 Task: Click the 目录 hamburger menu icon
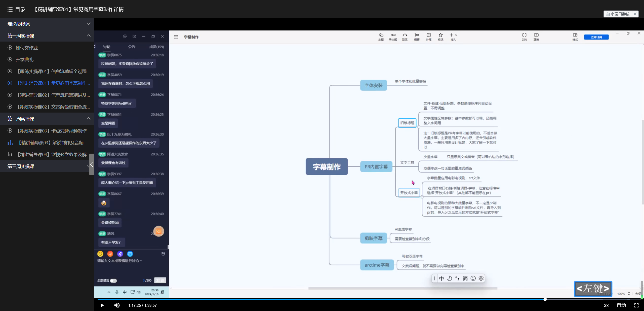10,9
